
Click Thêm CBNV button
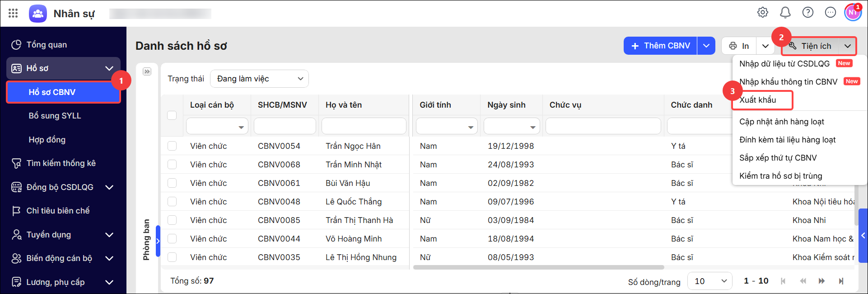[660, 46]
